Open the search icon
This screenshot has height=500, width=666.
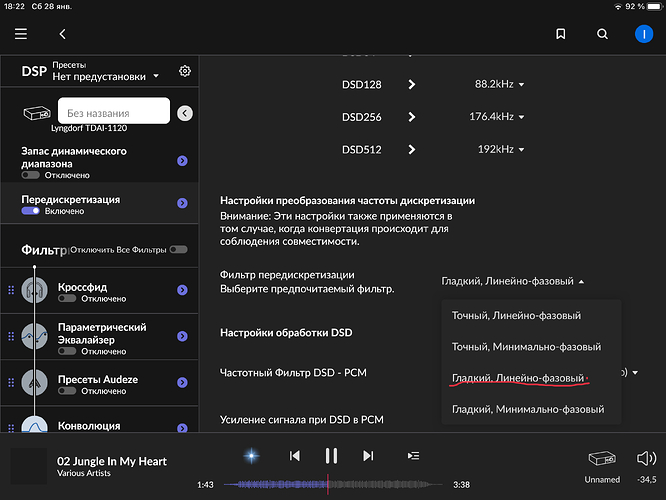(602, 34)
